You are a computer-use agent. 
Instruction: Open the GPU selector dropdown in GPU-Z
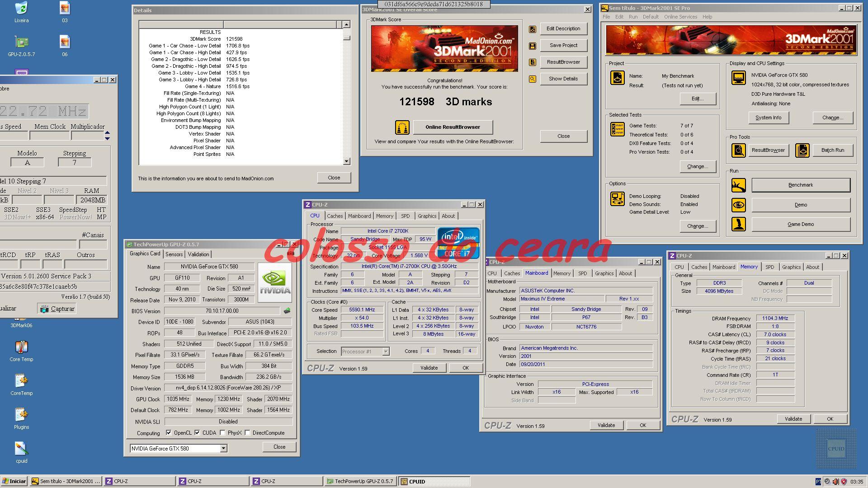pyautogui.click(x=223, y=449)
